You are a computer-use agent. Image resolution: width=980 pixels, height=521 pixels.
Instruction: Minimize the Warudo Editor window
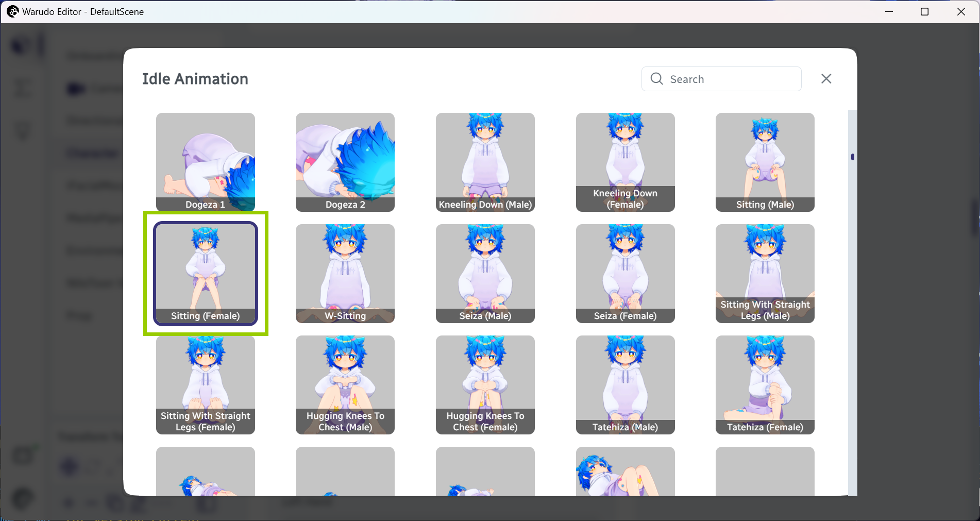click(889, 11)
